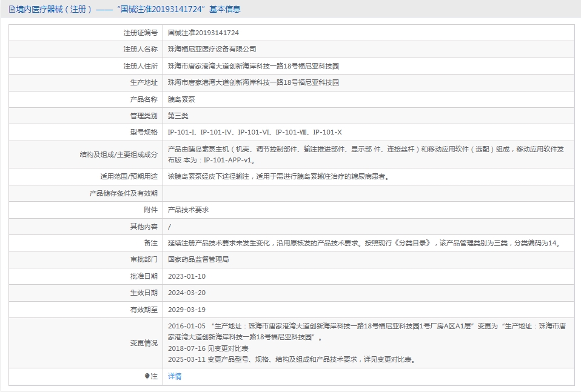Click the effective date 2024-03-20
This screenshot has width=581, height=392.
click(x=187, y=293)
